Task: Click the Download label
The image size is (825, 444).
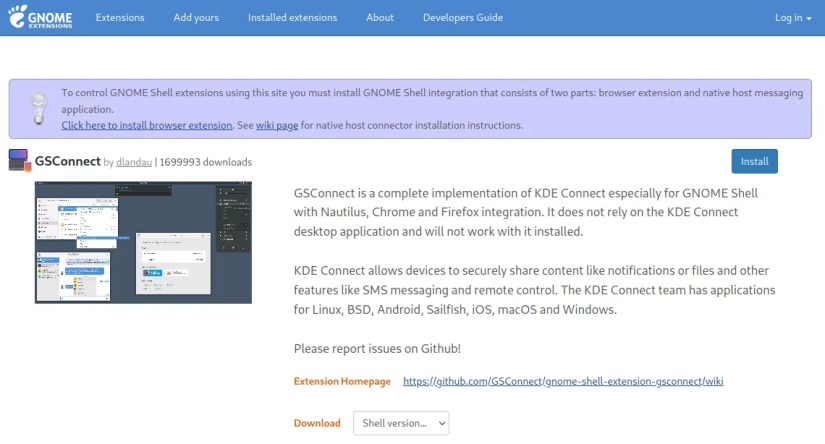Action: click(317, 423)
